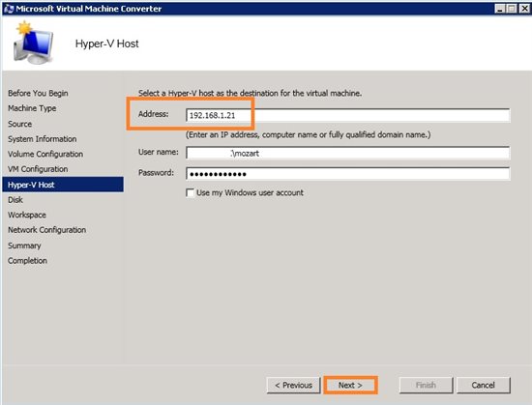The width and height of the screenshot is (532, 405).
Task: Open the Workspace step
Action: (x=27, y=215)
